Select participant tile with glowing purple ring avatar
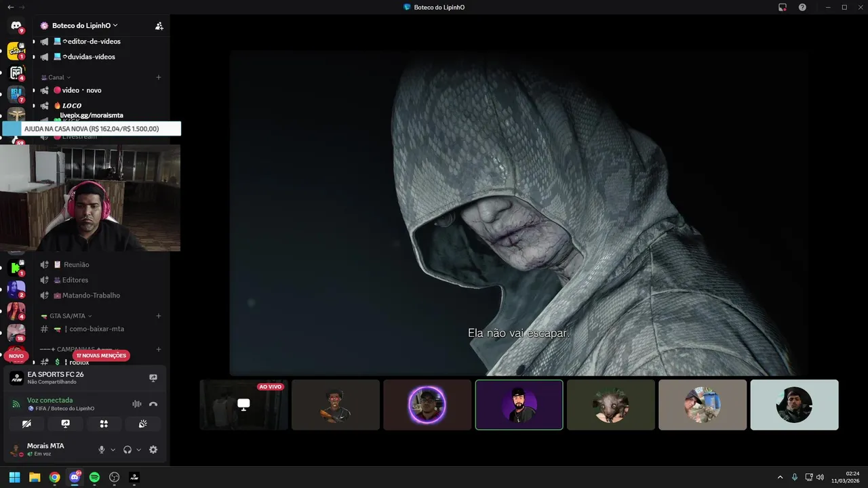 pos(427,405)
